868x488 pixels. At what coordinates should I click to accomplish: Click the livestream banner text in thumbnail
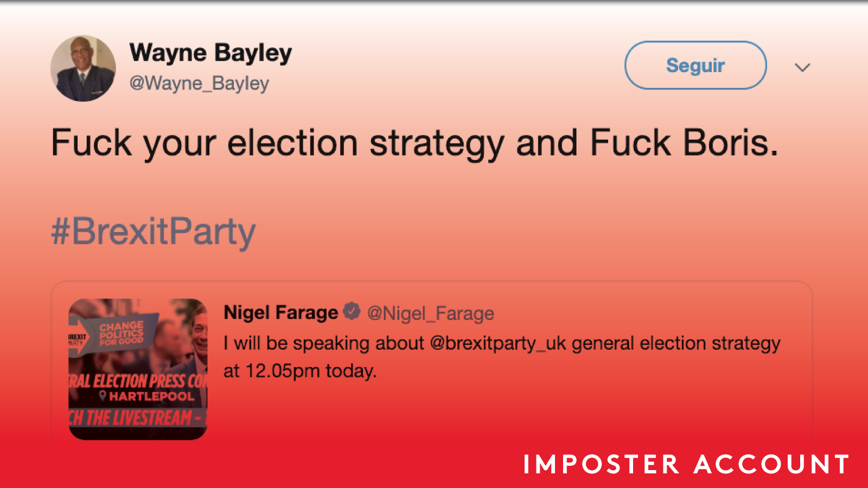(136, 418)
